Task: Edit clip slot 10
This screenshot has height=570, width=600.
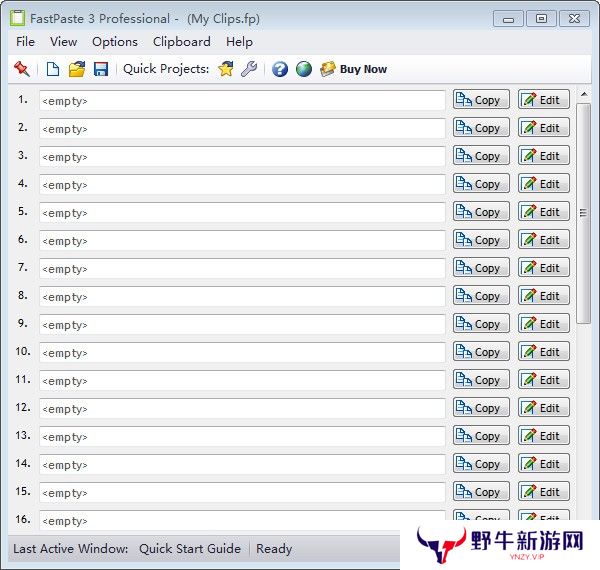Action: (544, 351)
